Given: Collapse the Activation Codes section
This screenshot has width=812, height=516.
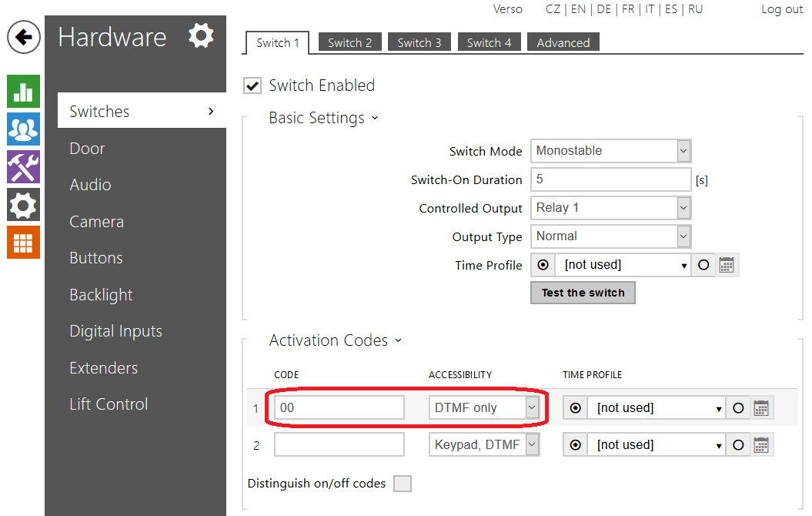Looking at the screenshot, I should point(335,340).
